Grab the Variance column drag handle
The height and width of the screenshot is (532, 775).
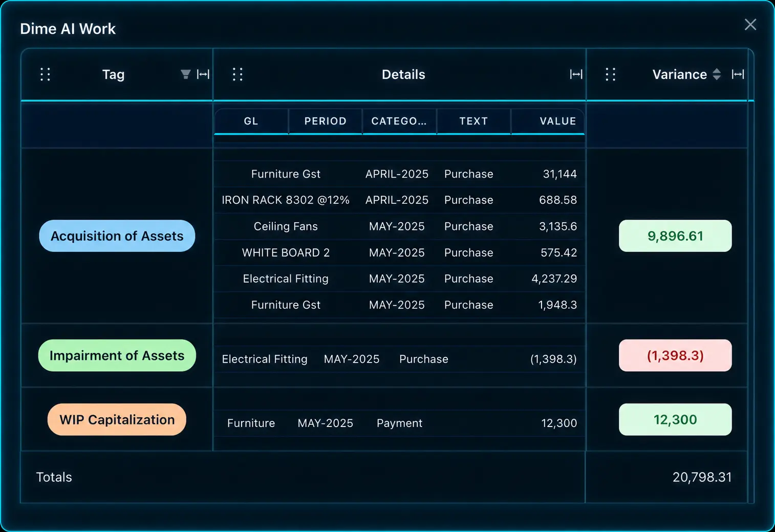coord(610,74)
